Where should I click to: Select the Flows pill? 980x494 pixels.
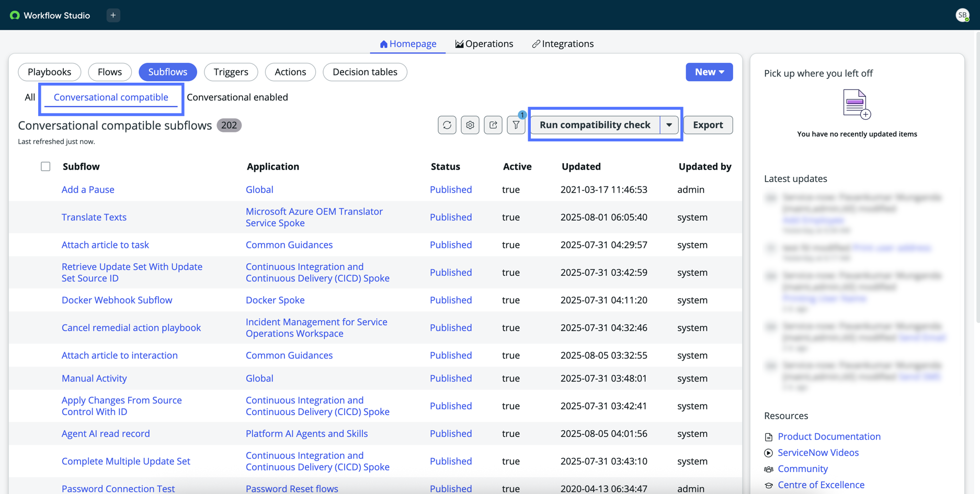pyautogui.click(x=110, y=72)
